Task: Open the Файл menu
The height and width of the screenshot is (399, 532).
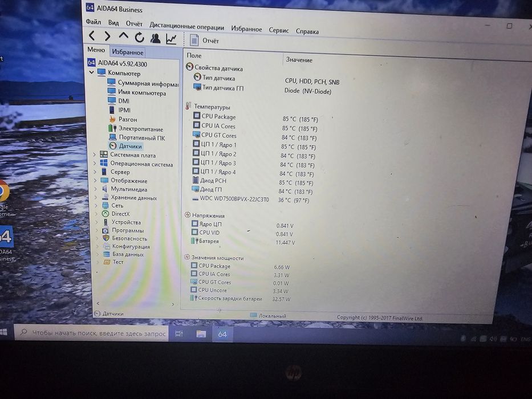Action: tap(94, 22)
